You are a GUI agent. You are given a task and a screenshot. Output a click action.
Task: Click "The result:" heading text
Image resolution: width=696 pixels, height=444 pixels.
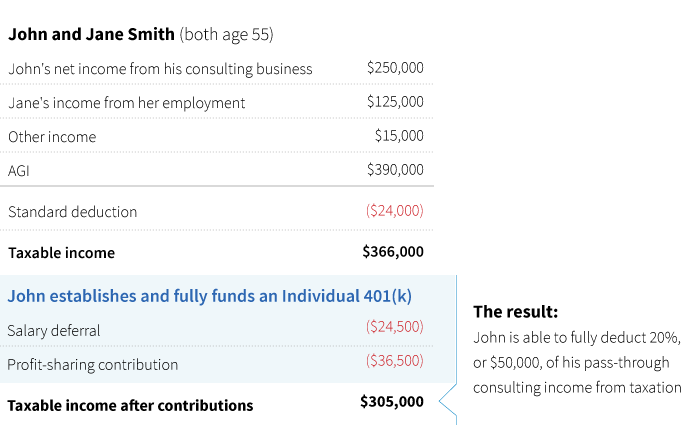(515, 311)
